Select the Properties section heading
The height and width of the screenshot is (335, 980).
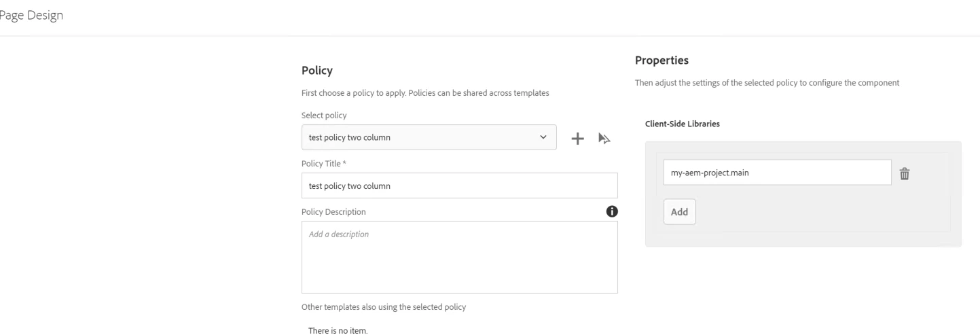click(661, 60)
